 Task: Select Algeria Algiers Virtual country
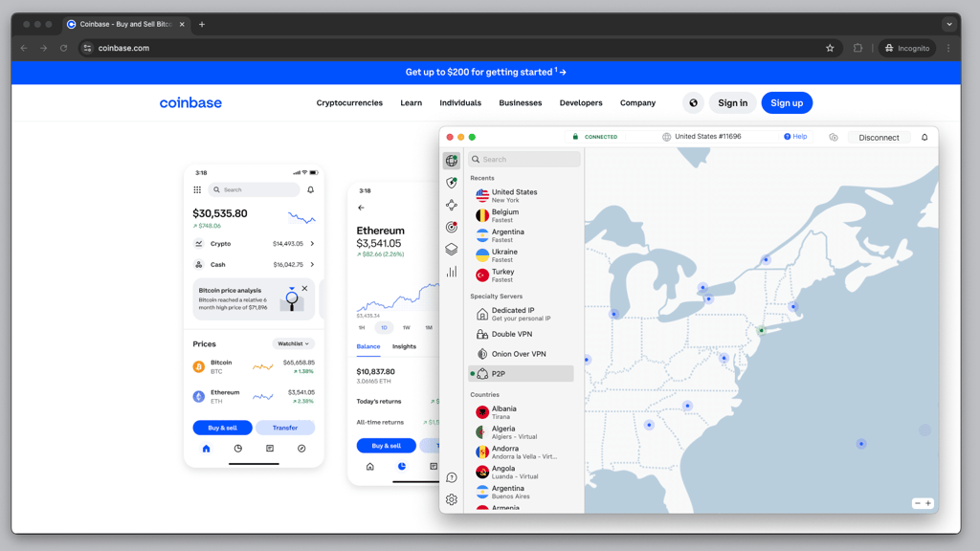(521, 432)
